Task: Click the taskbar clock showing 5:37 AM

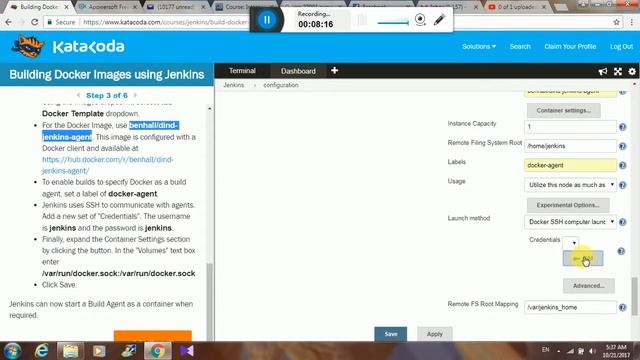Action: point(616,351)
